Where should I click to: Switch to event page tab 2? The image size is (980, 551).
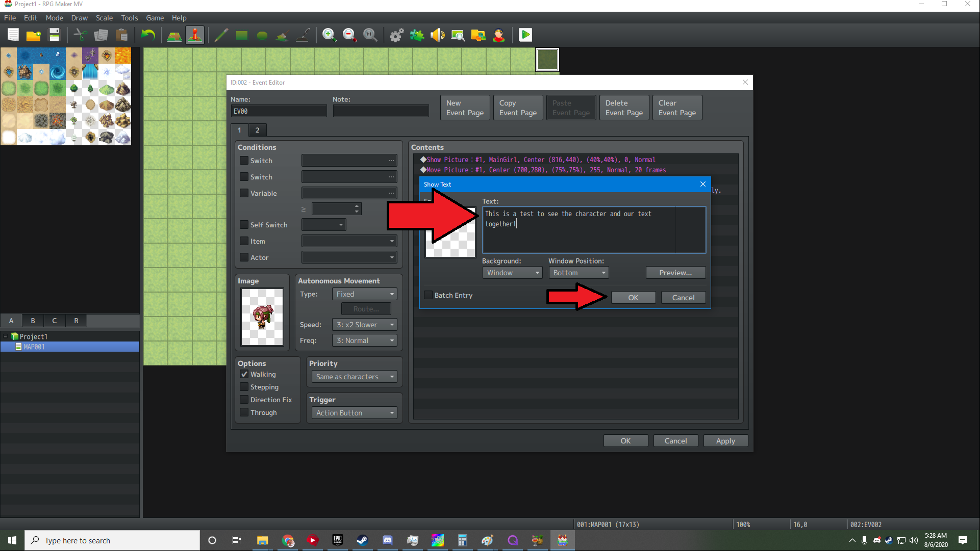click(x=257, y=130)
